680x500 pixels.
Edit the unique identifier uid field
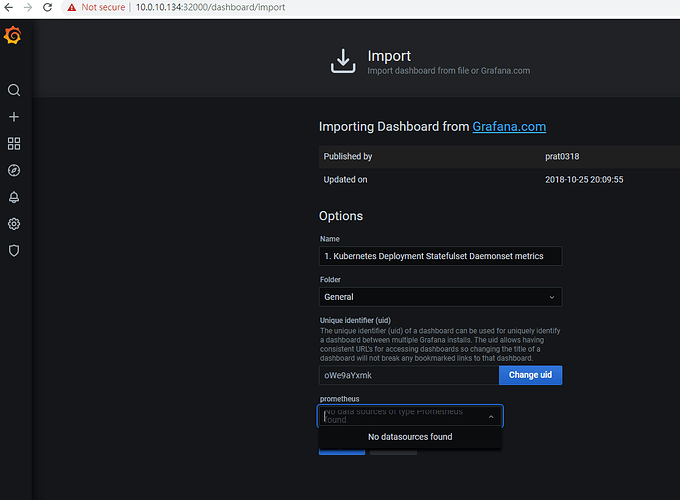[x=409, y=375]
